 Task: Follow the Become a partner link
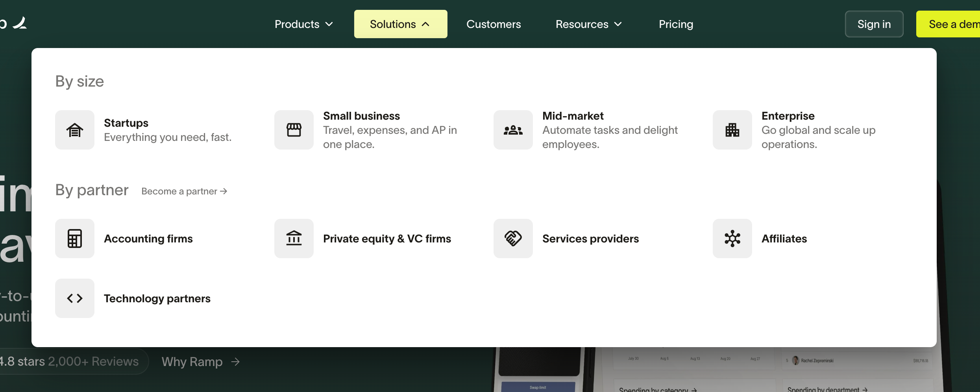(x=184, y=191)
